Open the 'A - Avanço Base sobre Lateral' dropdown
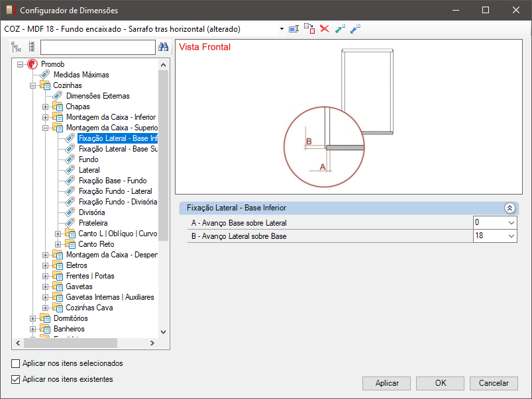 (511, 222)
